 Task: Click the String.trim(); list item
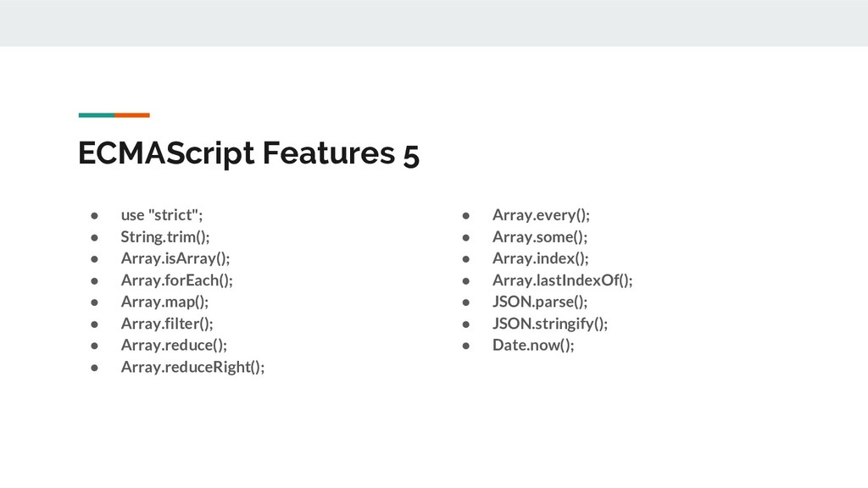pos(165,237)
